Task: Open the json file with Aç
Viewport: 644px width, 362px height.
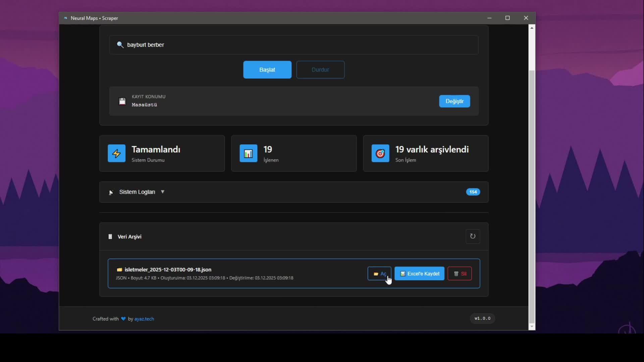Action: [379, 274]
